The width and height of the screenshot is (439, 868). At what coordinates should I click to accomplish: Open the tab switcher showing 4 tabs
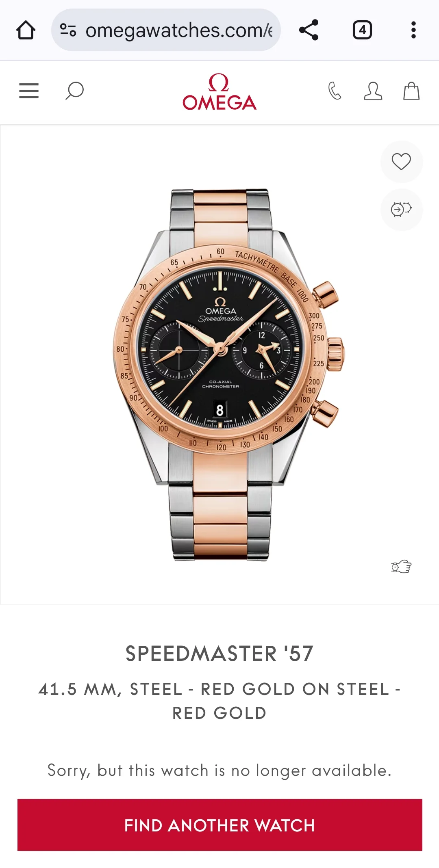click(362, 30)
